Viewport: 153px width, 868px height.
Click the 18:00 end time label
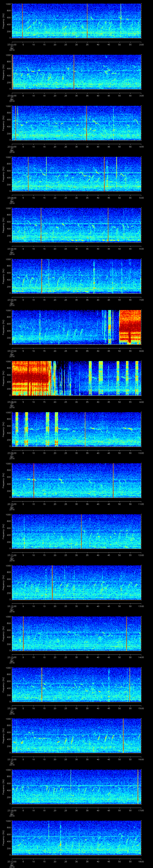(x=141, y=861)
